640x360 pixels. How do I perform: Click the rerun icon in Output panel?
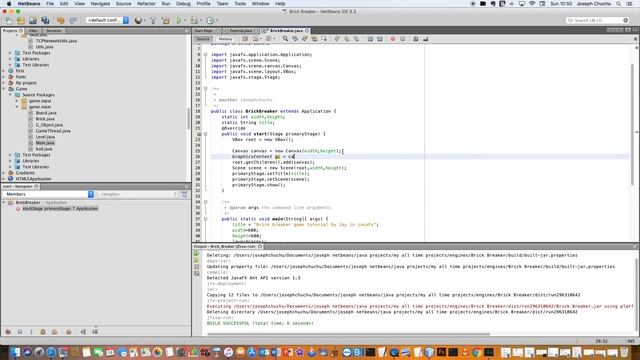click(196, 253)
